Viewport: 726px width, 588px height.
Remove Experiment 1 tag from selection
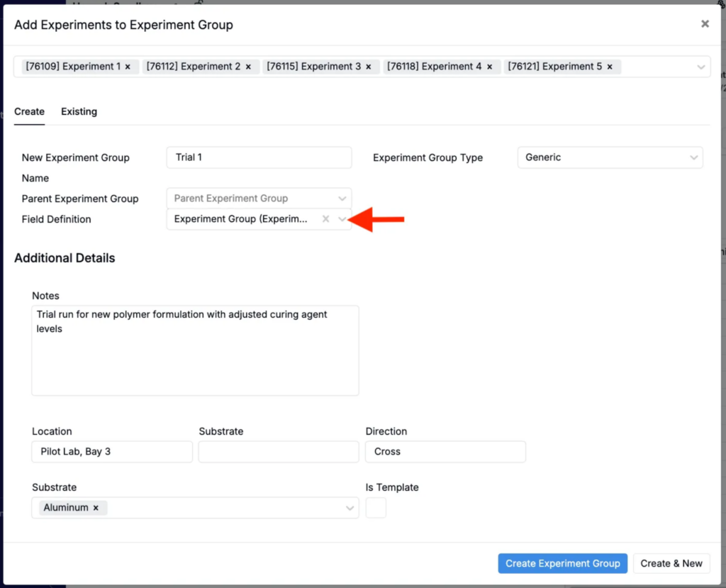(x=128, y=67)
